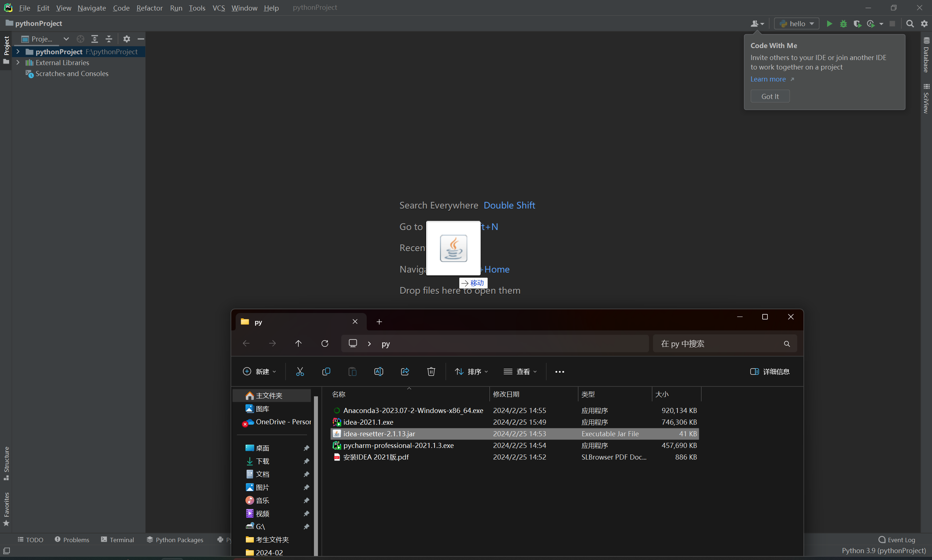The width and height of the screenshot is (932, 560).
Task: Click the Got It button
Action: [770, 96]
